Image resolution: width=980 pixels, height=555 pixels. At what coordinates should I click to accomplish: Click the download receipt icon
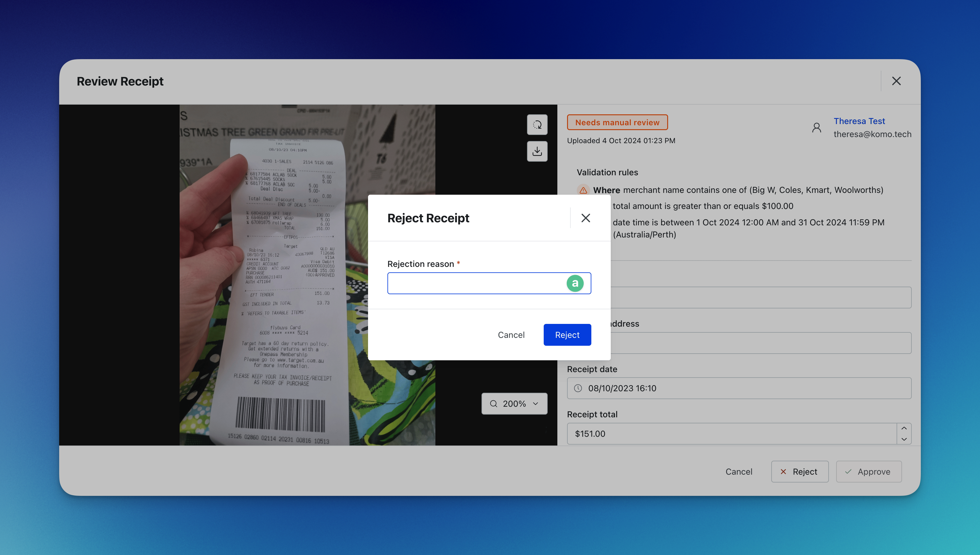[537, 151]
